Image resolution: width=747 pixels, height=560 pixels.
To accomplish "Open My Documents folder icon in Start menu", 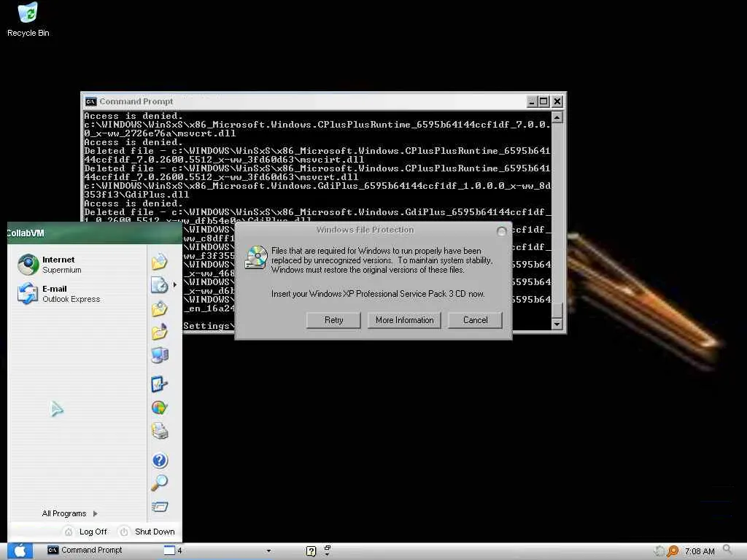I will 159,262.
